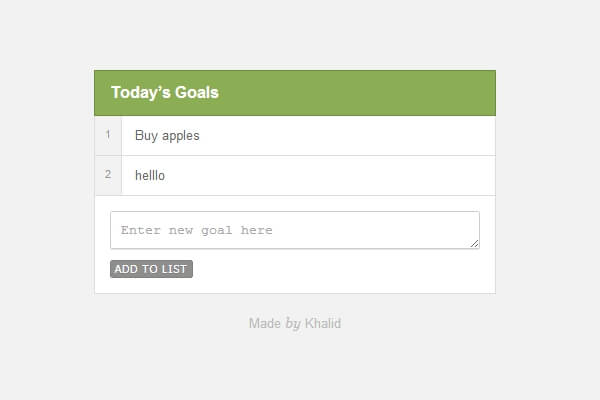Click the ADD TO LIST button
This screenshot has width=600, height=400.
point(151,269)
